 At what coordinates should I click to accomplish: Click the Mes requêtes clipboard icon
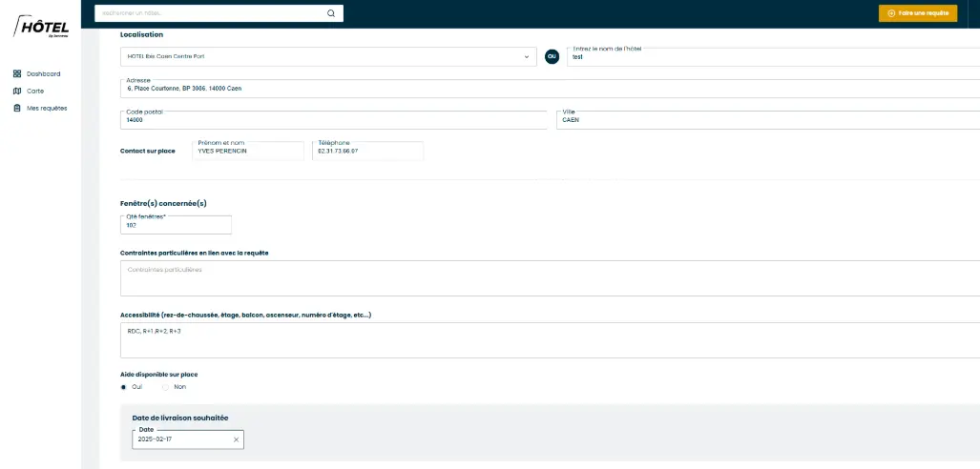[17, 108]
